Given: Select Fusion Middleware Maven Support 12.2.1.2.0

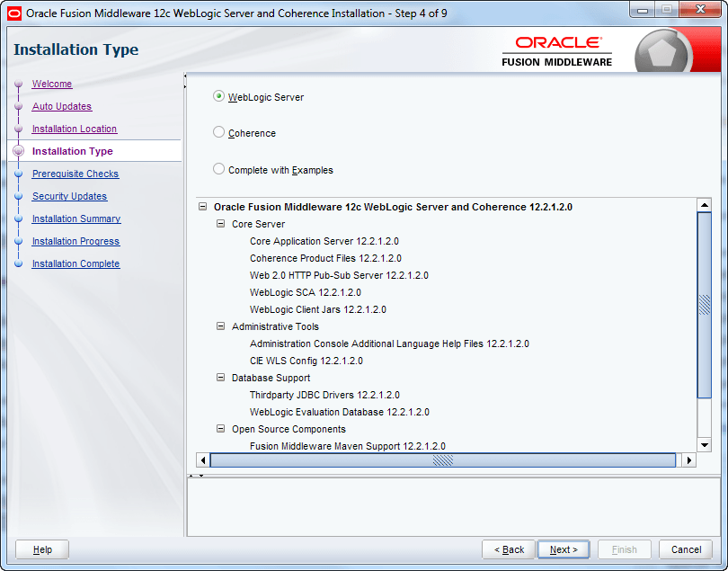Looking at the screenshot, I should [347, 446].
